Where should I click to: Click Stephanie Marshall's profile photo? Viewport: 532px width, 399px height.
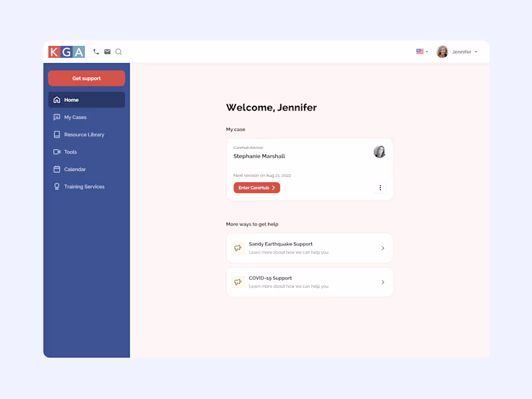(x=380, y=152)
